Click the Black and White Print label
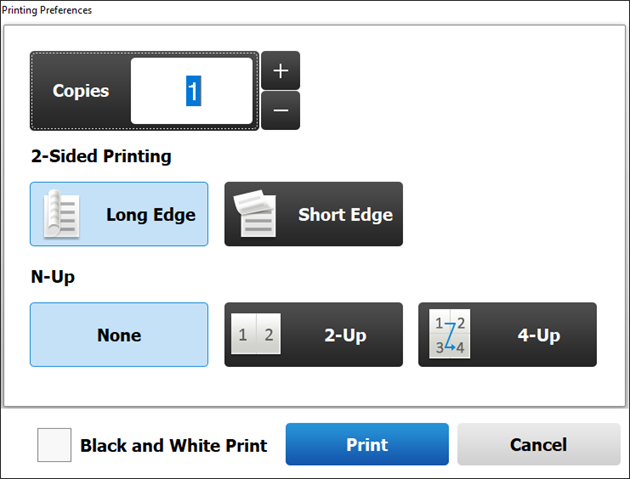The width and height of the screenshot is (630, 479). tap(174, 445)
